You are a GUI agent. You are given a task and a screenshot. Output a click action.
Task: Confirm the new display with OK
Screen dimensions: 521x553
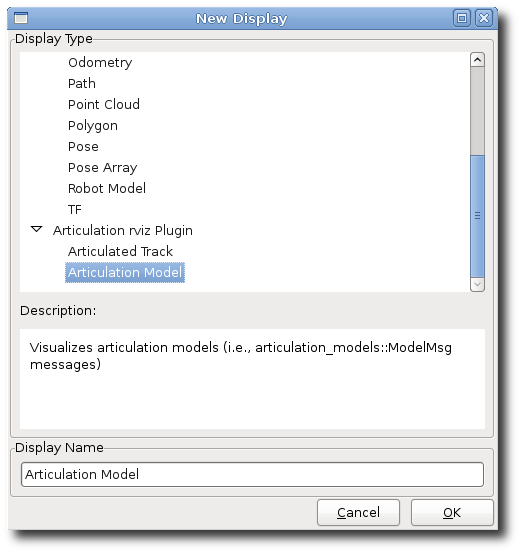[x=452, y=512]
